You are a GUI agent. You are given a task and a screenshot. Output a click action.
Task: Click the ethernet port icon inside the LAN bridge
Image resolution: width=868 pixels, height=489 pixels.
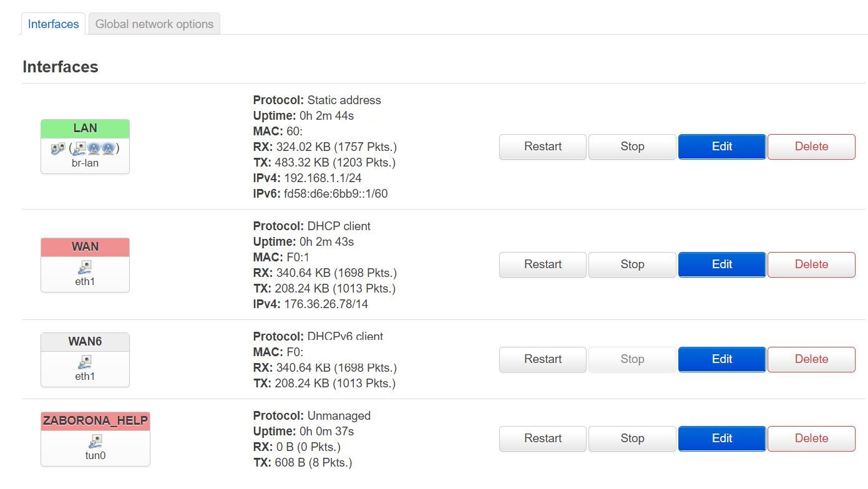coord(79,148)
